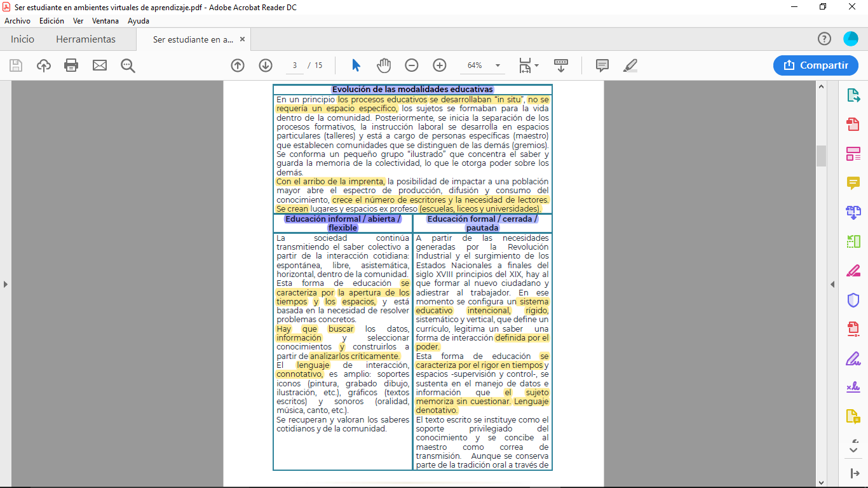Toggle the hand pan tool
Screen dimensions: 868x488
384,65
